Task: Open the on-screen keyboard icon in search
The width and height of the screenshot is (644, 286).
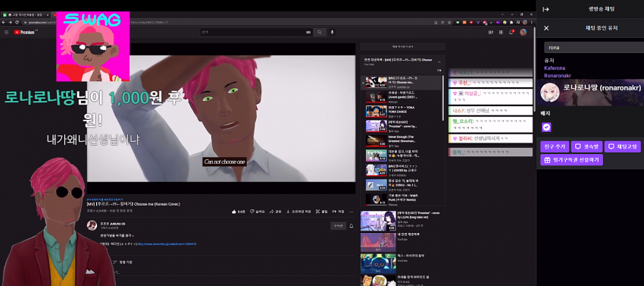Action: (x=308, y=32)
